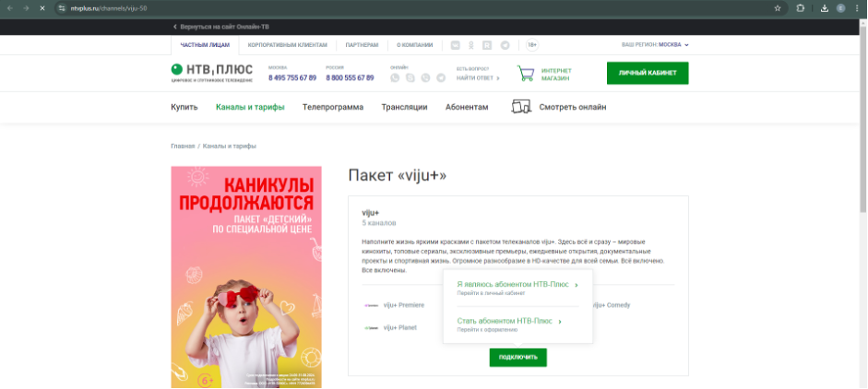Click the shopping cart icon
Screen dimensions: 868x389
coord(526,73)
